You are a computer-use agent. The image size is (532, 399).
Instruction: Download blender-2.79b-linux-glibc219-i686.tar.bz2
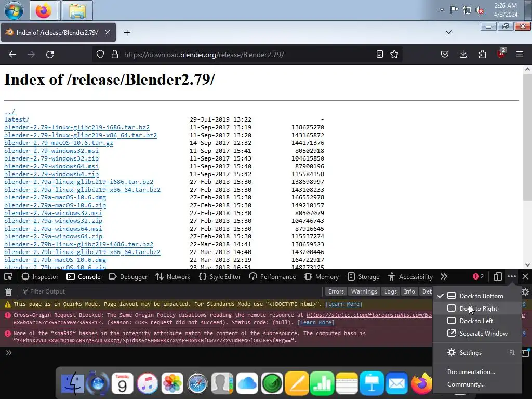(x=79, y=244)
